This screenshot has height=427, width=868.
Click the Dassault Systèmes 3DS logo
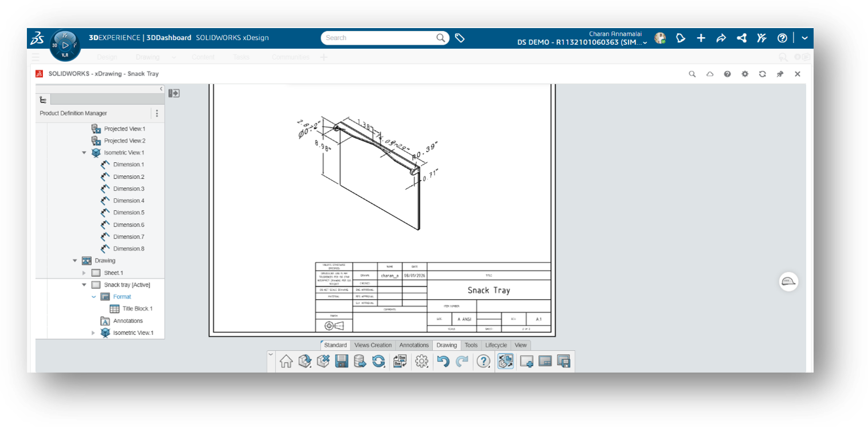coord(37,38)
